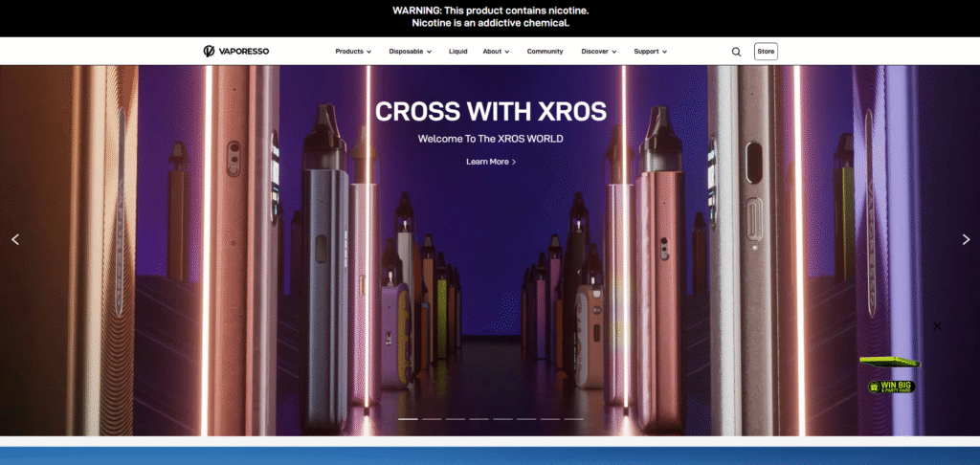This screenshot has height=465, width=980.
Task: Follow the Learn More link
Action: pyautogui.click(x=491, y=162)
